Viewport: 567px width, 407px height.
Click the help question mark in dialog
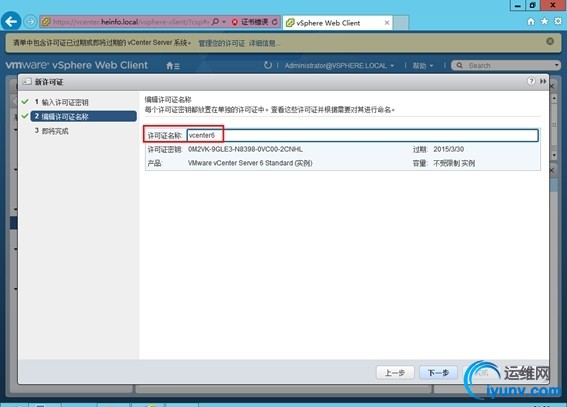point(531,81)
